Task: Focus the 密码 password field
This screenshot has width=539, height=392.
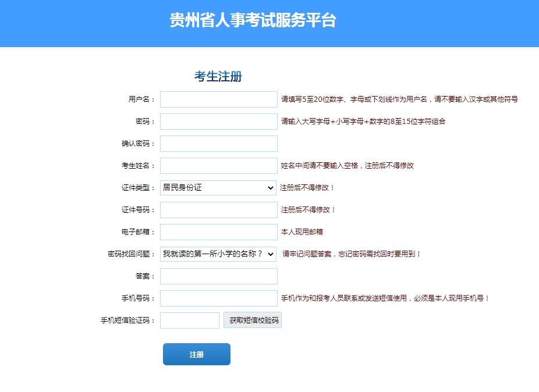Action: point(219,122)
